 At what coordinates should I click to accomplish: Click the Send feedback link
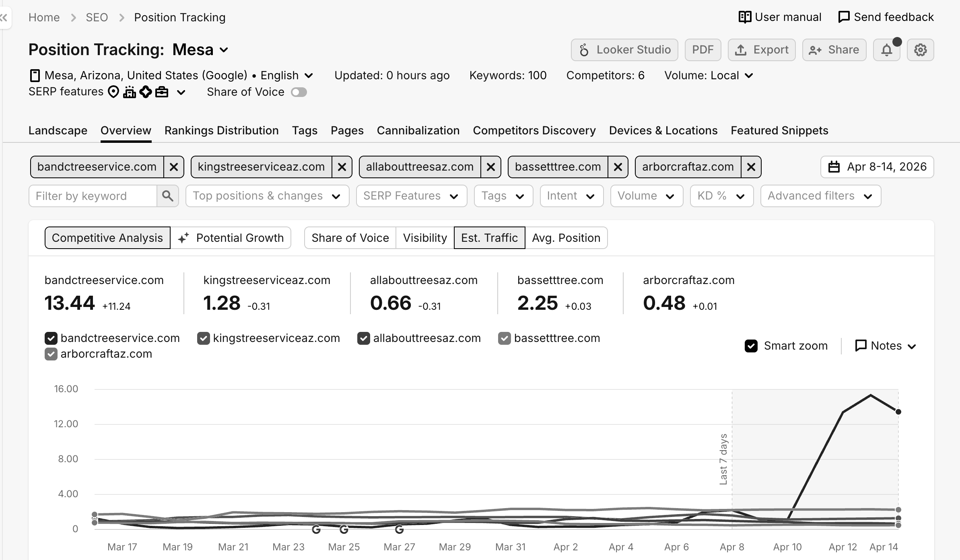tap(886, 17)
